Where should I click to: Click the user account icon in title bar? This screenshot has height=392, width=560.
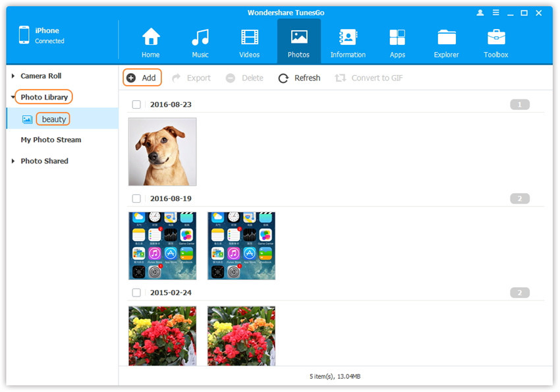(480, 13)
